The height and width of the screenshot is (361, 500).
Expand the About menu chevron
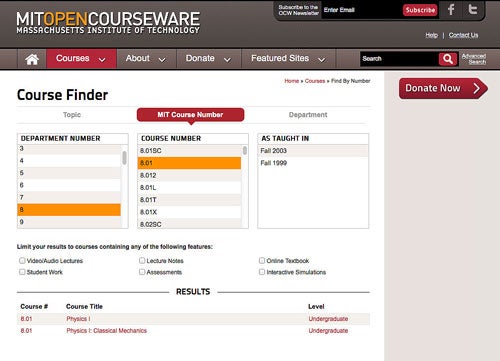click(162, 60)
